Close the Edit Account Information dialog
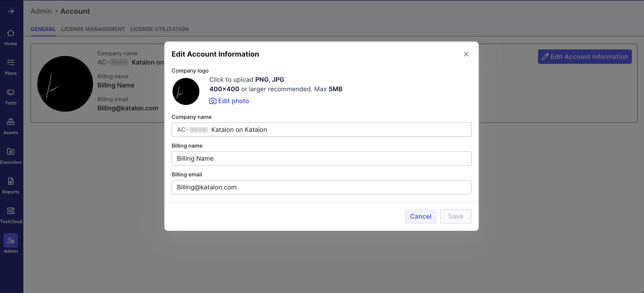644x293 pixels. [466, 54]
